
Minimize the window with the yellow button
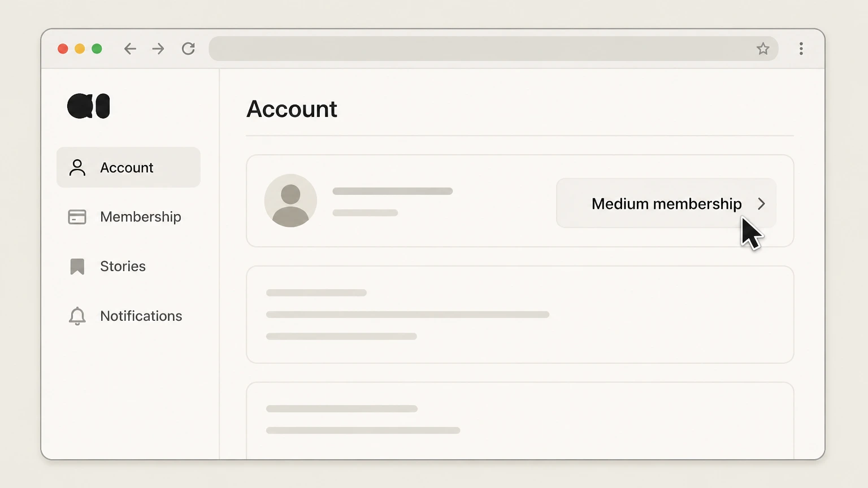coord(80,49)
